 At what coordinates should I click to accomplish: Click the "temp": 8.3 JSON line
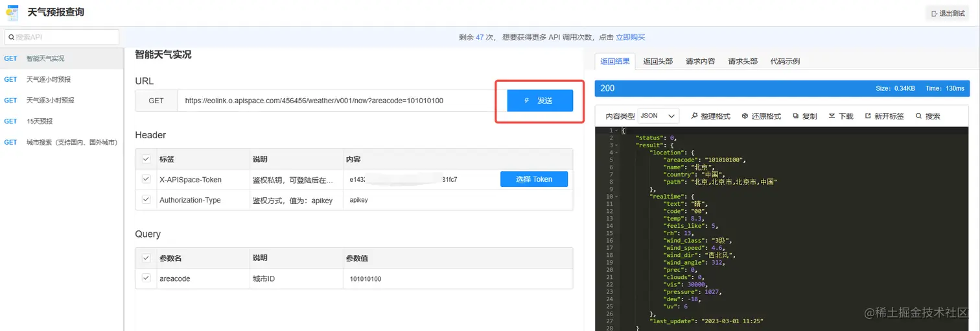click(686, 218)
